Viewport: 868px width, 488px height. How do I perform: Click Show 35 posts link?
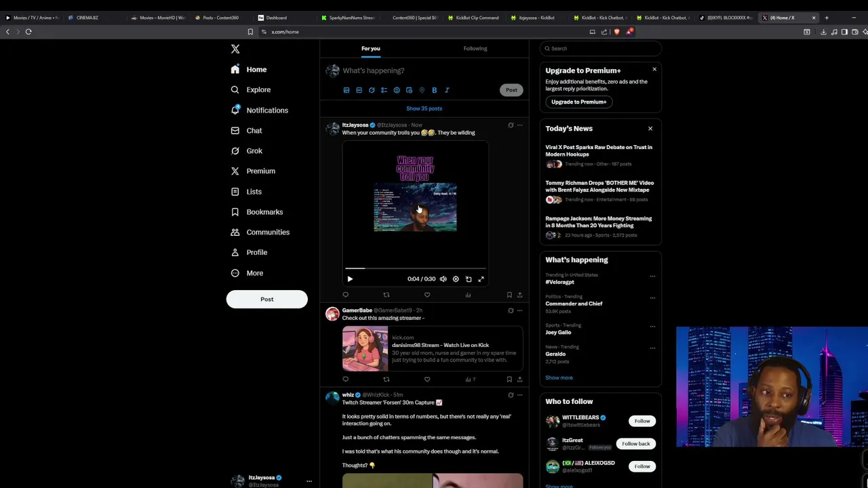(x=424, y=108)
